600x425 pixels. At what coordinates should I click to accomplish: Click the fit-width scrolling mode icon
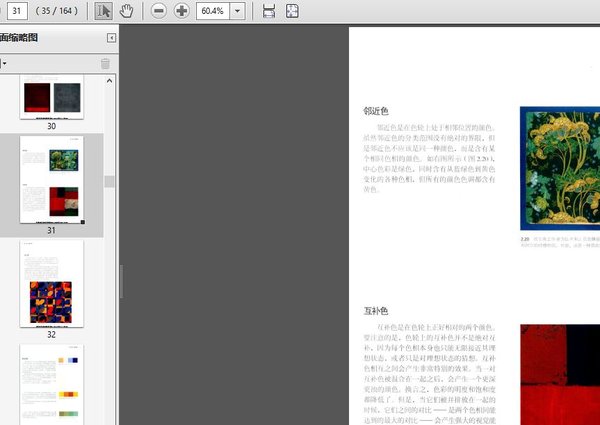[x=269, y=11]
